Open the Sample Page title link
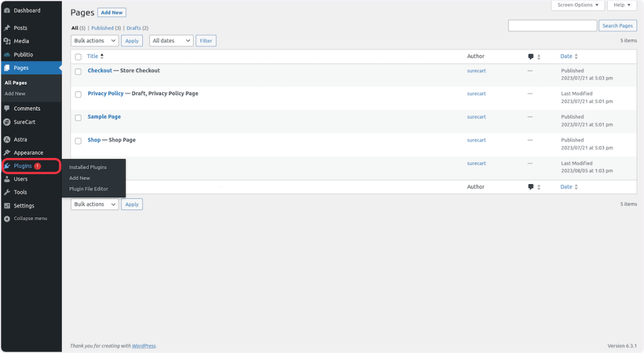This screenshot has height=353, width=644. click(104, 117)
